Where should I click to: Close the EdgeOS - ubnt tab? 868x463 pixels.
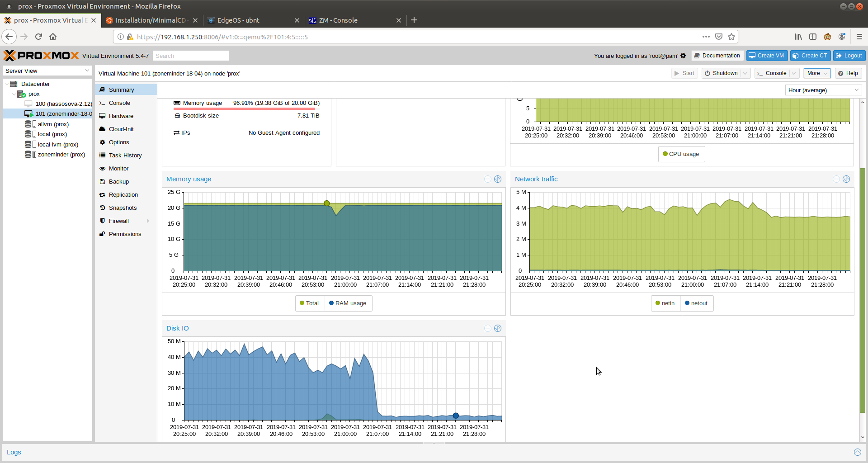pyautogui.click(x=297, y=20)
